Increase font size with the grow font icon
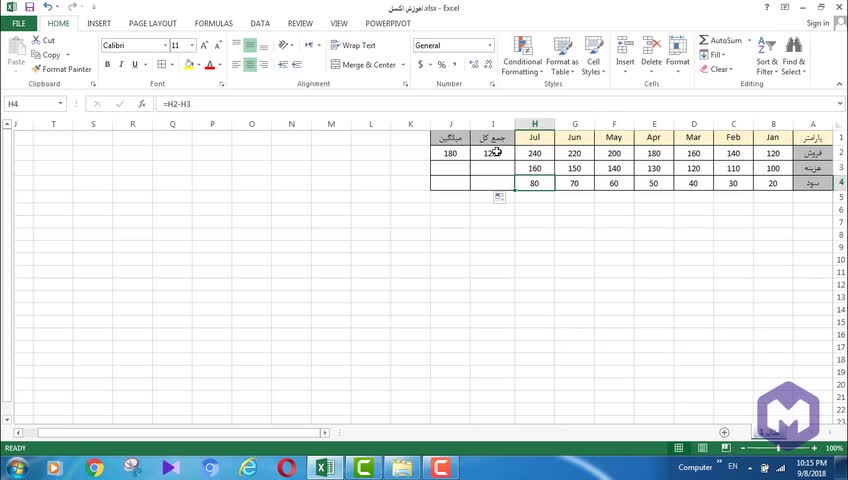 point(204,45)
